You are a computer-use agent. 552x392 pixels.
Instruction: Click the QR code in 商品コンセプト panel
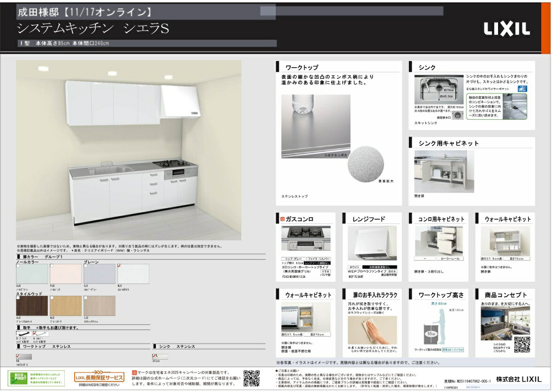point(521,345)
